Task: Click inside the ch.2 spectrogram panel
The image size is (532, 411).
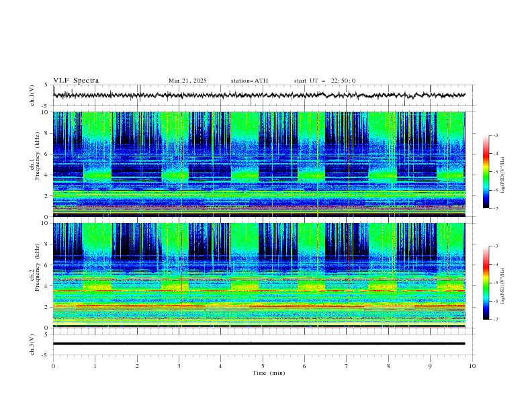Action: (259, 275)
